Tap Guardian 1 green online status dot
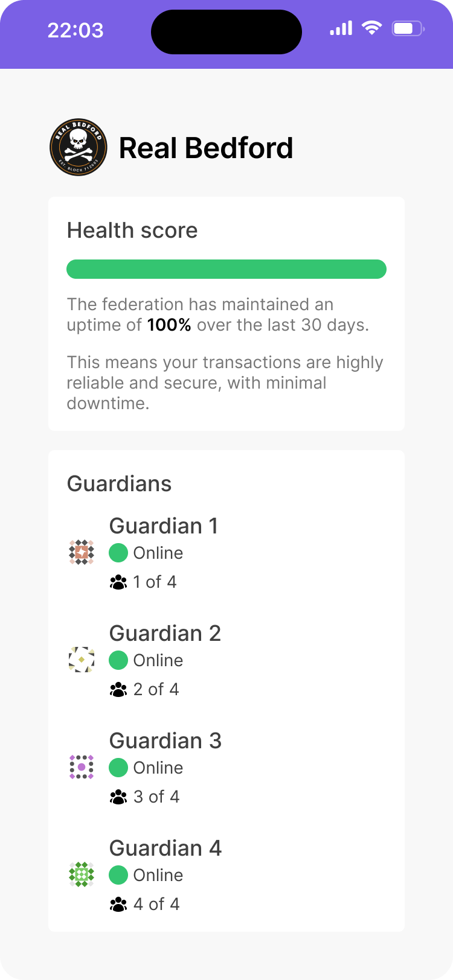The width and height of the screenshot is (453, 980). 118,553
